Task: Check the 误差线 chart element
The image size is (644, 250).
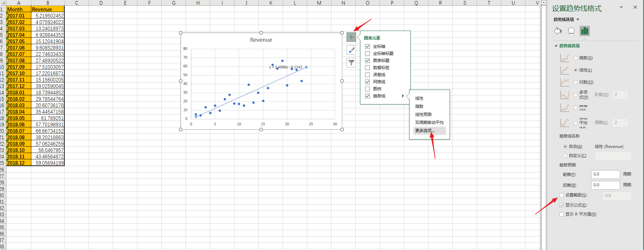Action: point(367,75)
